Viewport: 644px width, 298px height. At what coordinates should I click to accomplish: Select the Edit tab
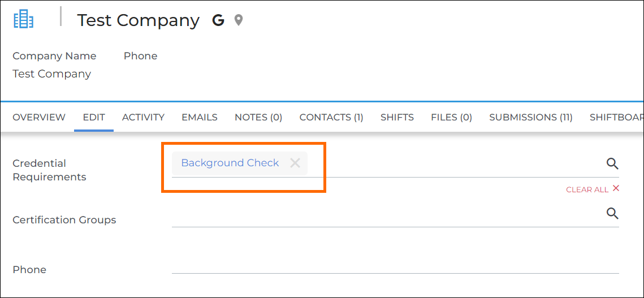coord(94,118)
